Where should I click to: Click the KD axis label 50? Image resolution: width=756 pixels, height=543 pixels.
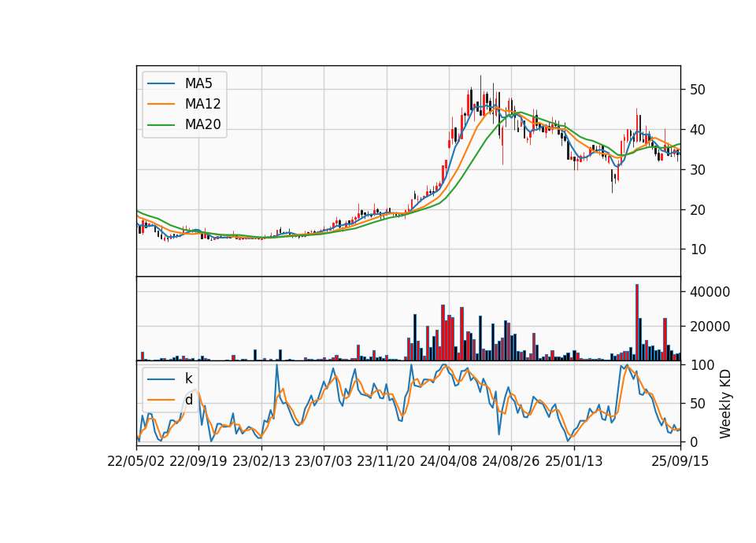tap(697, 403)
